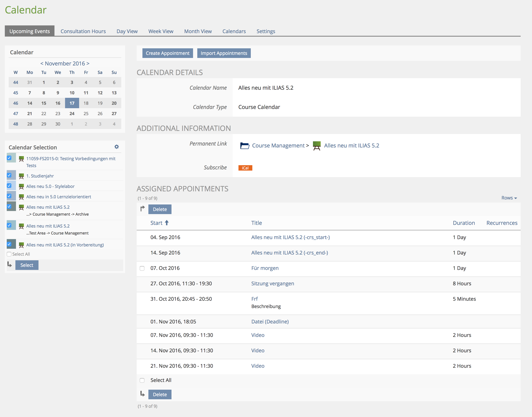
Task: Click the Calendar Selection gear icon
Action: (x=117, y=147)
